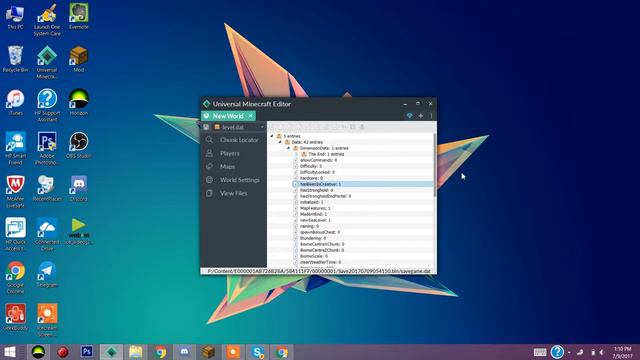The height and width of the screenshot is (360, 640).
Task: Select the Discord desktop shortcut
Action: click(x=79, y=189)
